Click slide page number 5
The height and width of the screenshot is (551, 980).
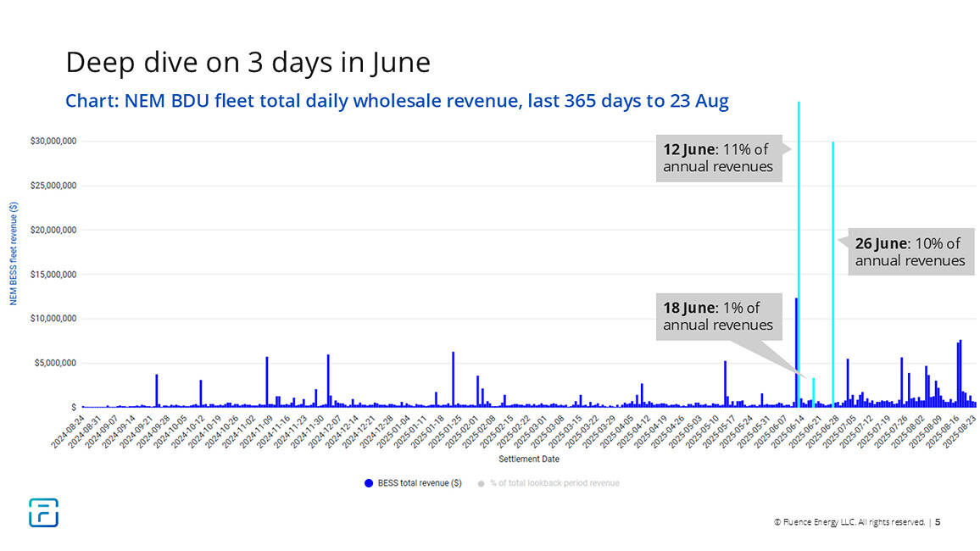[x=938, y=522]
